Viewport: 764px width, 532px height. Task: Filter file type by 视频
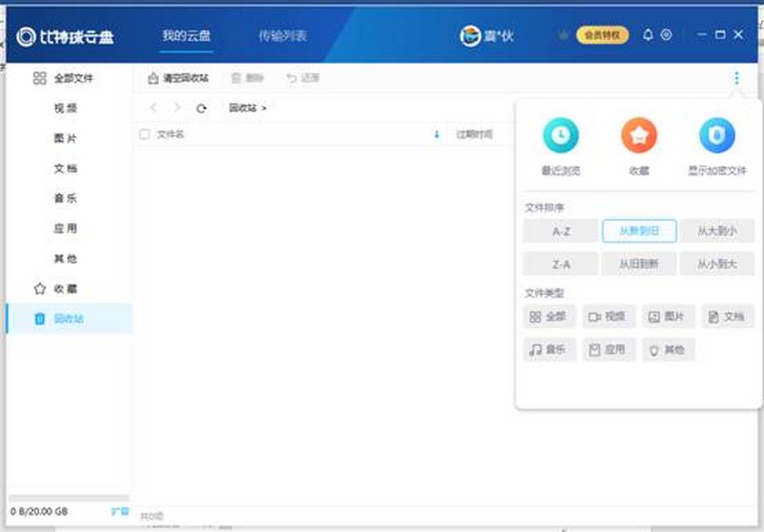[x=609, y=316]
